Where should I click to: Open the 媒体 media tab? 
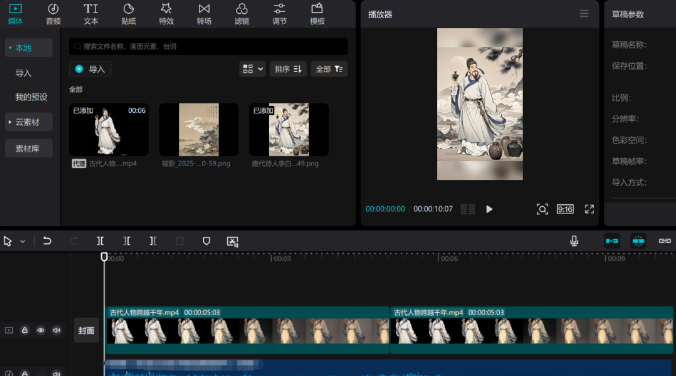(x=15, y=14)
